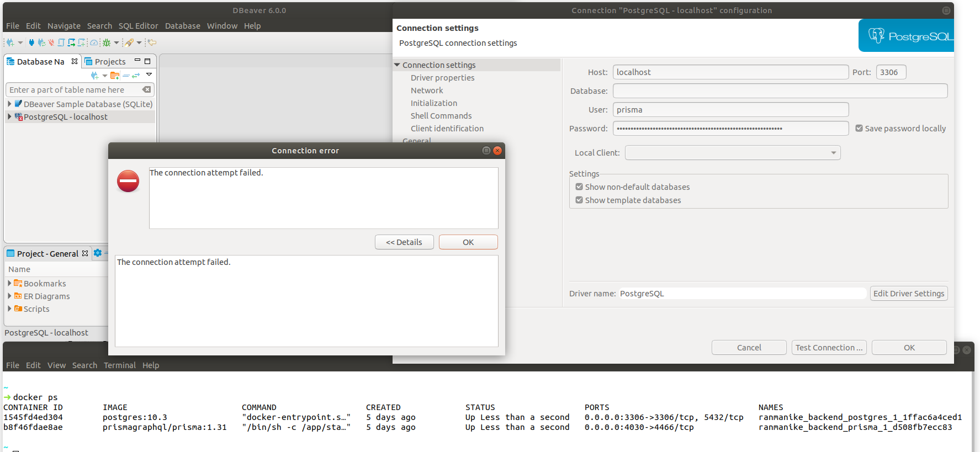980x452 pixels.
Task: Click the gear icon beside Project - General tab
Action: point(98,253)
